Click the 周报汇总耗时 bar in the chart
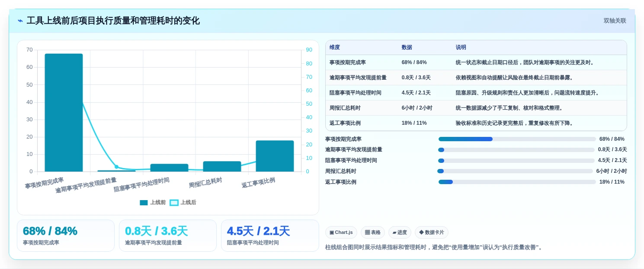 222,166
